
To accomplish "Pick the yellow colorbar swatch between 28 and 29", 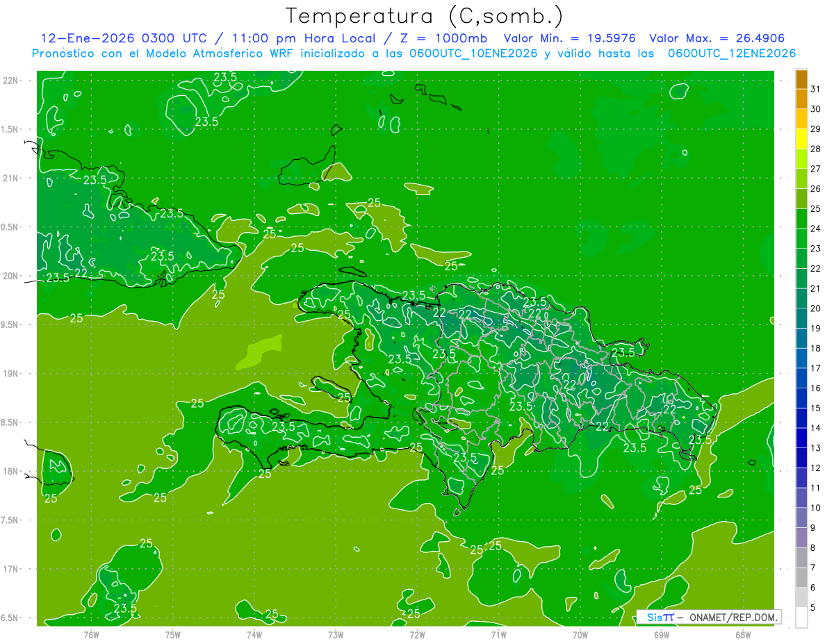I will (x=801, y=139).
